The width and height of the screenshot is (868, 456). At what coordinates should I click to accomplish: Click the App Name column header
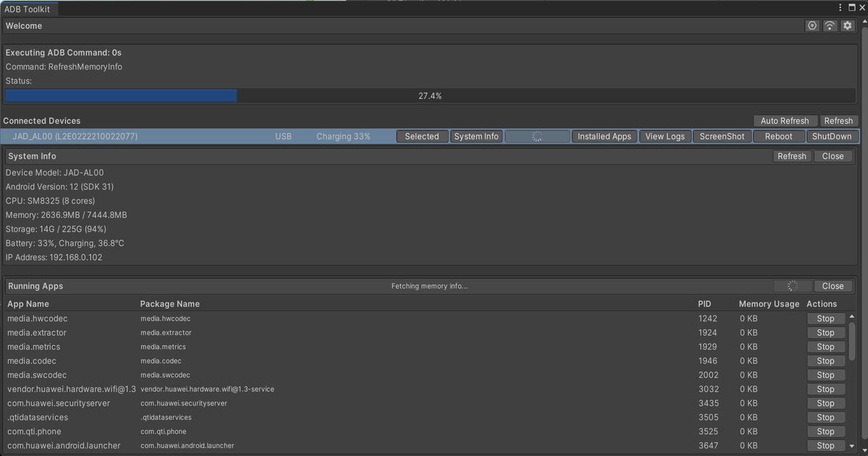(x=28, y=304)
